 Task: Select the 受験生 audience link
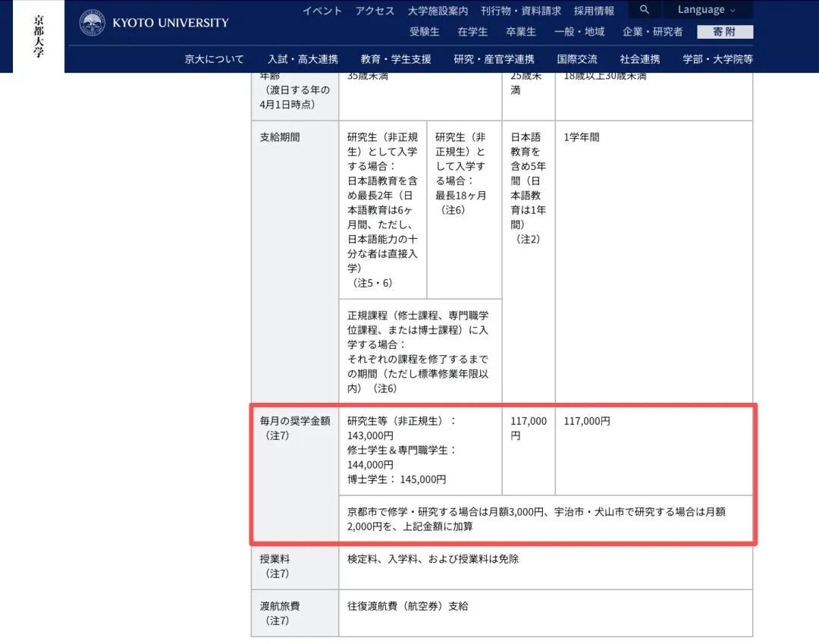tap(424, 32)
